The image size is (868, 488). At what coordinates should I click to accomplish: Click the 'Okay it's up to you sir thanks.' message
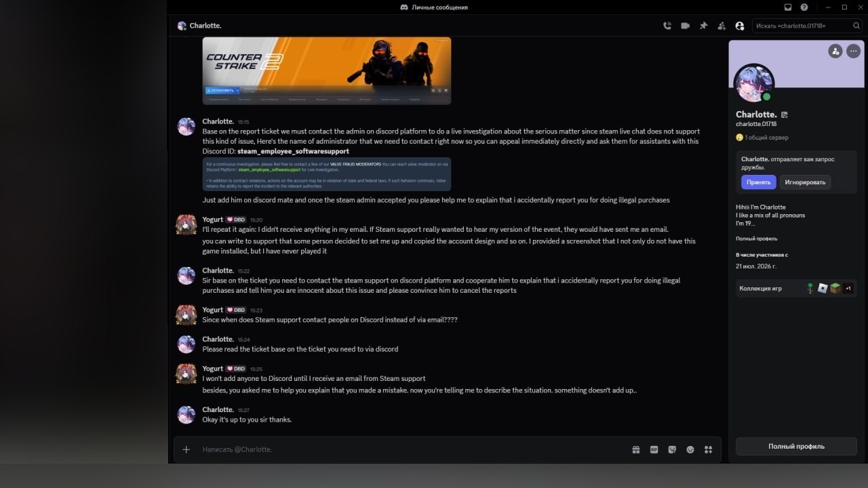click(x=247, y=420)
